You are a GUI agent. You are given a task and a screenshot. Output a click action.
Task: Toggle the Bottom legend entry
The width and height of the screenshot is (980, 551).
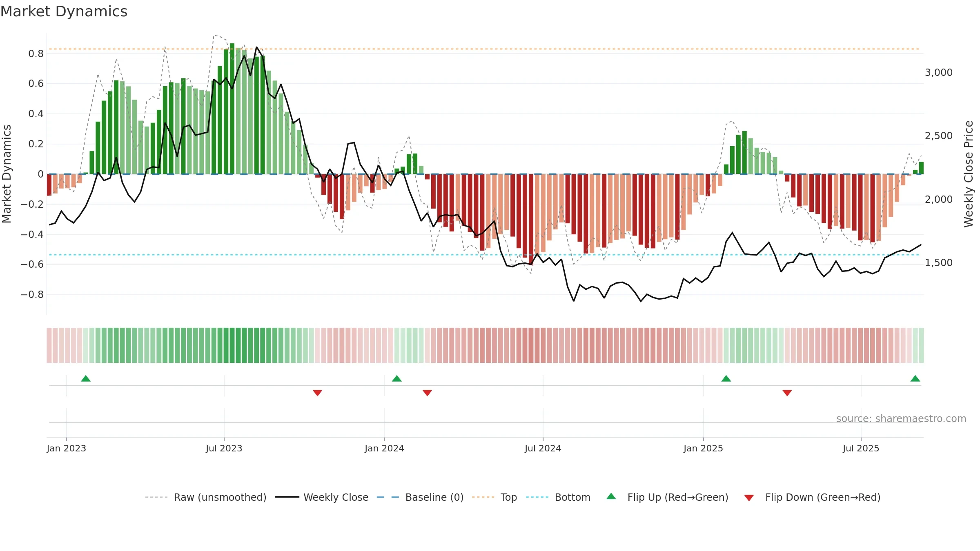558,497
